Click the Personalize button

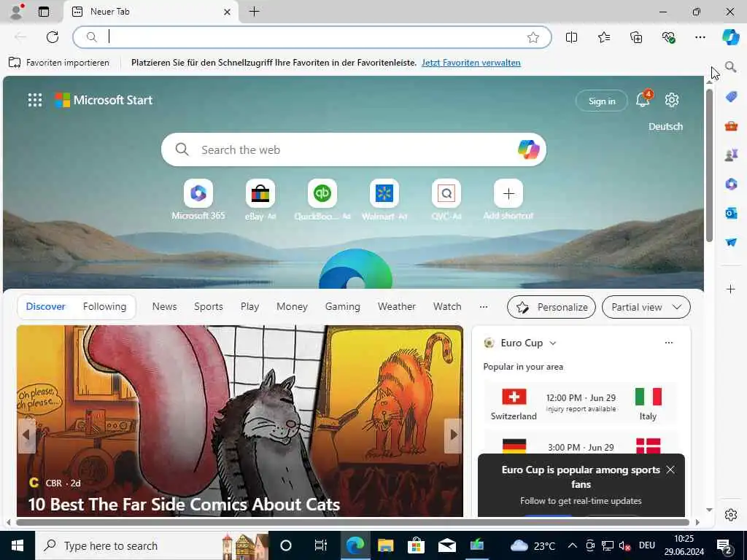point(551,307)
